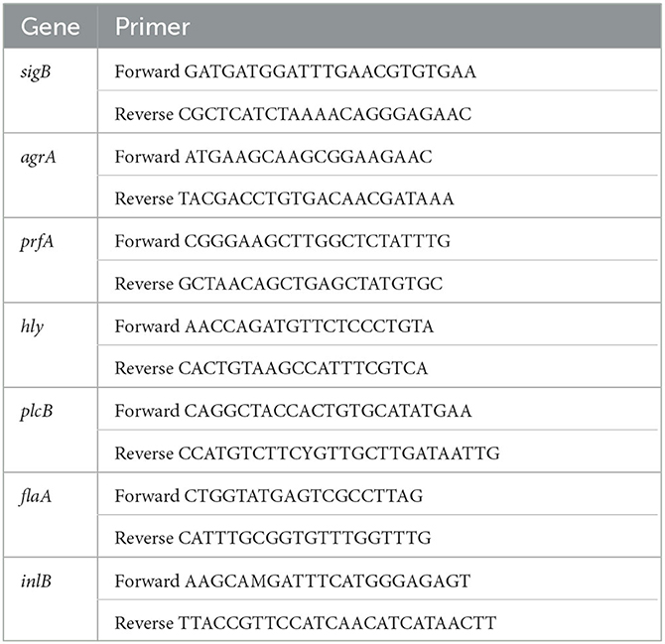
Task: Select the inlB gene cell
Action: click(x=51, y=599)
